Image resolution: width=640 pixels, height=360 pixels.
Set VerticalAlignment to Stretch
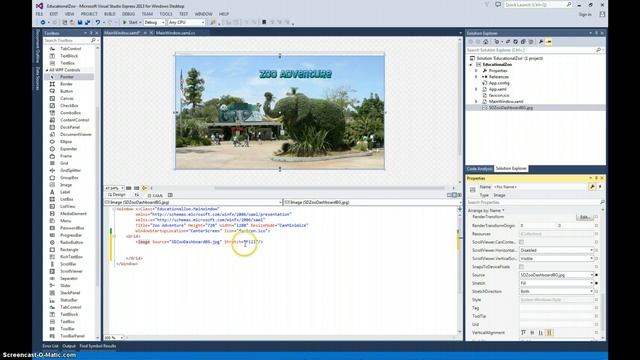pyautogui.click(x=549, y=333)
